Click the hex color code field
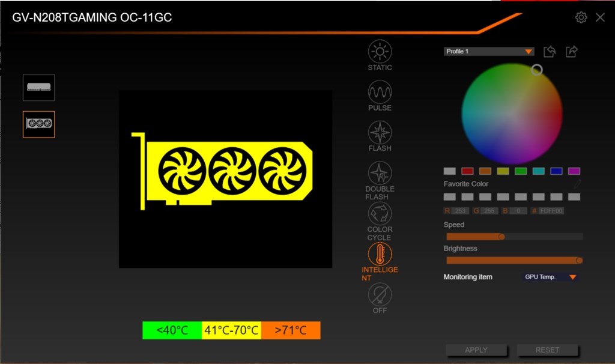Screen dimensions: 615x364 [551, 211]
